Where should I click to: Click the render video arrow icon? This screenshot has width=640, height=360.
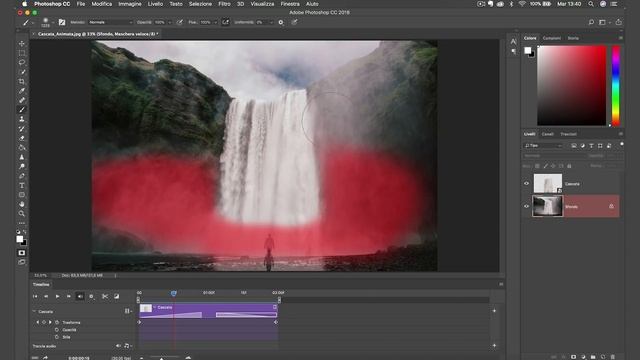pos(45,358)
